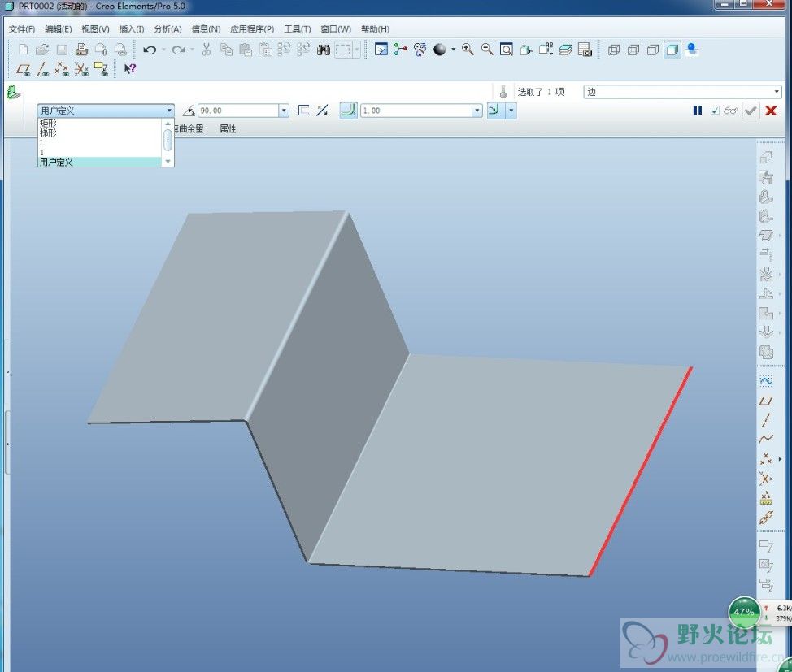Screen dimensions: 792x672
Task: Switch to hidden line display mode
Action: (633, 50)
